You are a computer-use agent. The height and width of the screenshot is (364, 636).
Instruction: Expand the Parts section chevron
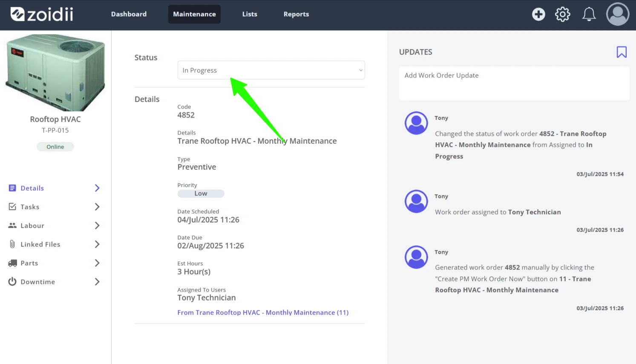pos(97,263)
